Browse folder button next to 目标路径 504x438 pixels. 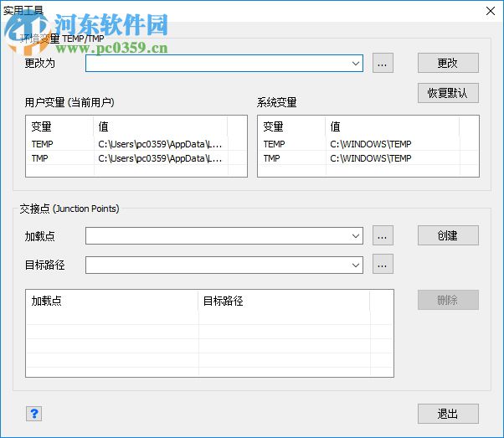point(383,264)
